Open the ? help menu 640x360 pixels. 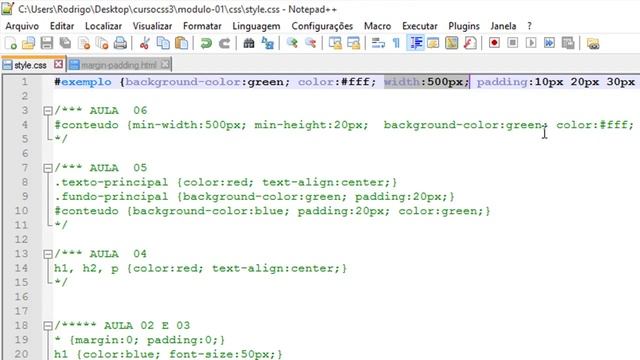[x=529, y=26]
